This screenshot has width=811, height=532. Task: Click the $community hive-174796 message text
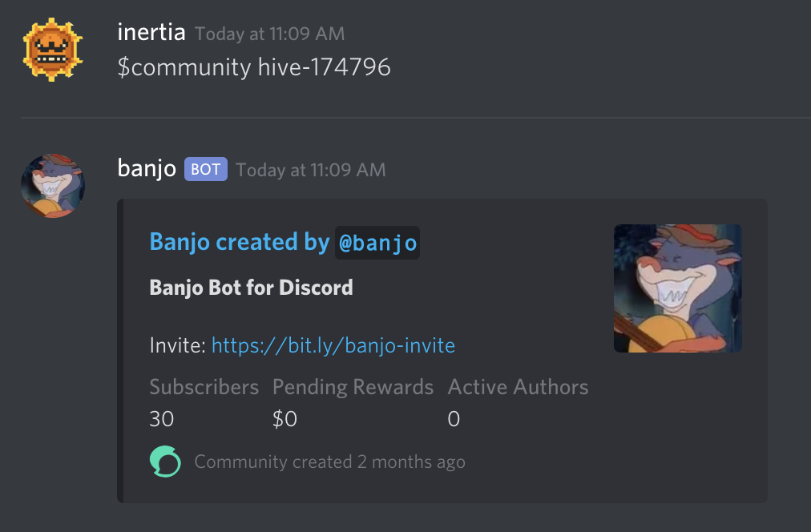coord(254,68)
